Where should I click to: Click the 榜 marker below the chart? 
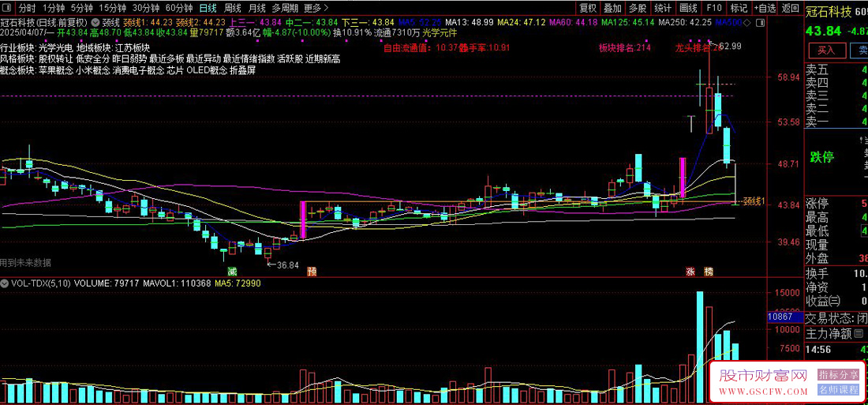click(708, 272)
